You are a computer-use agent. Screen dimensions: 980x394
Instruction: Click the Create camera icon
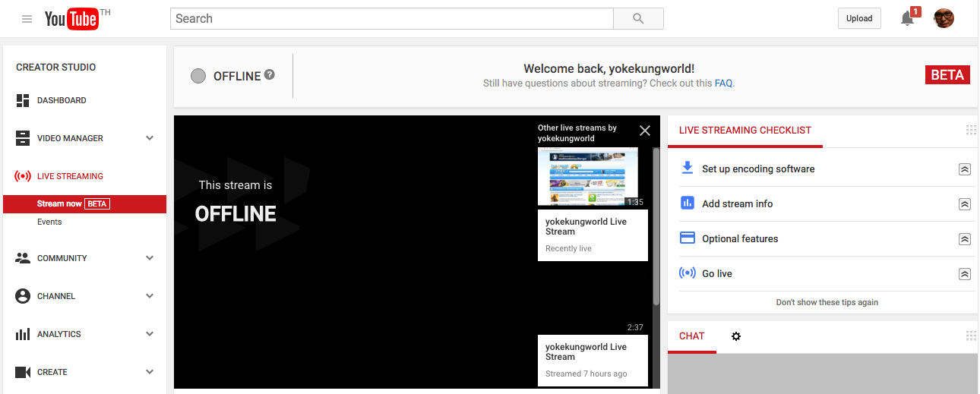pyautogui.click(x=23, y=372)
